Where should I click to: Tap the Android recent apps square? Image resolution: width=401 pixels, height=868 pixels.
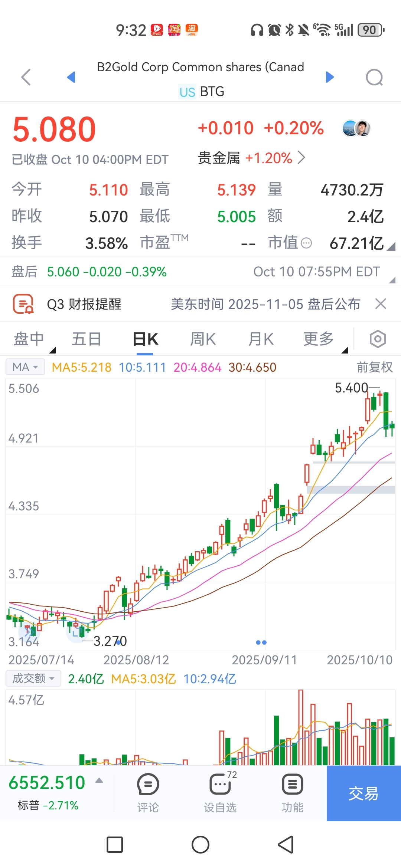115,845
